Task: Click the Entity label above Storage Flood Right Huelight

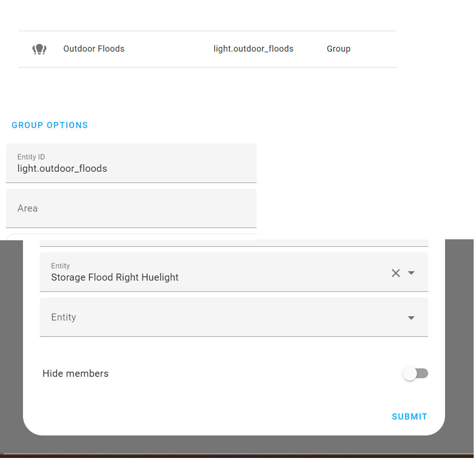Action: pos(60,266)
